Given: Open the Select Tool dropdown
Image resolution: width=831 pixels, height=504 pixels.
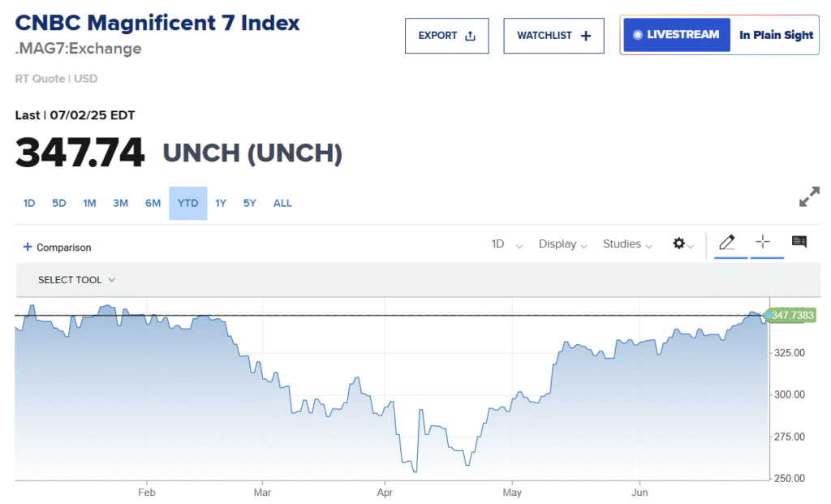Looking at the screenshot, I should click(x=76, y=280).
